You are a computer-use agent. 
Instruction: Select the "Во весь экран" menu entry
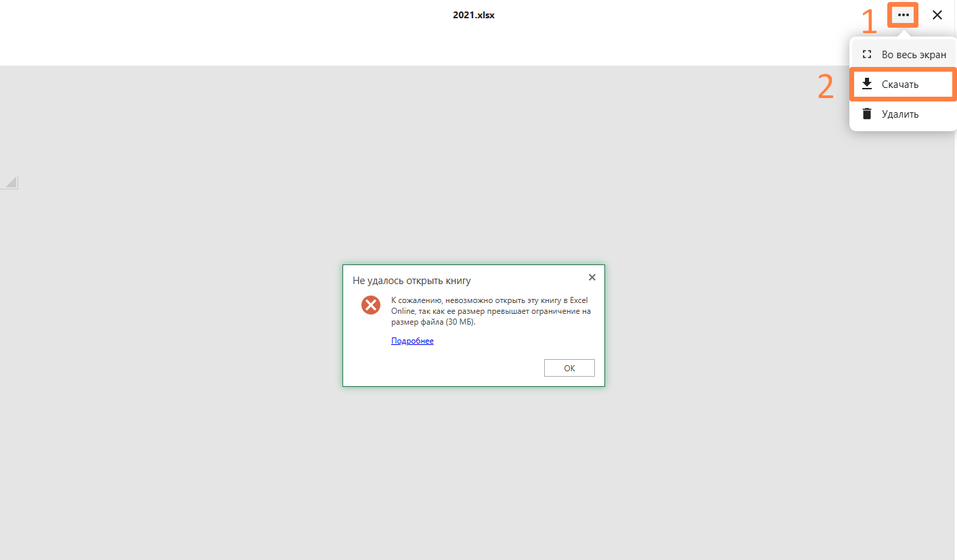coord(913,55)
